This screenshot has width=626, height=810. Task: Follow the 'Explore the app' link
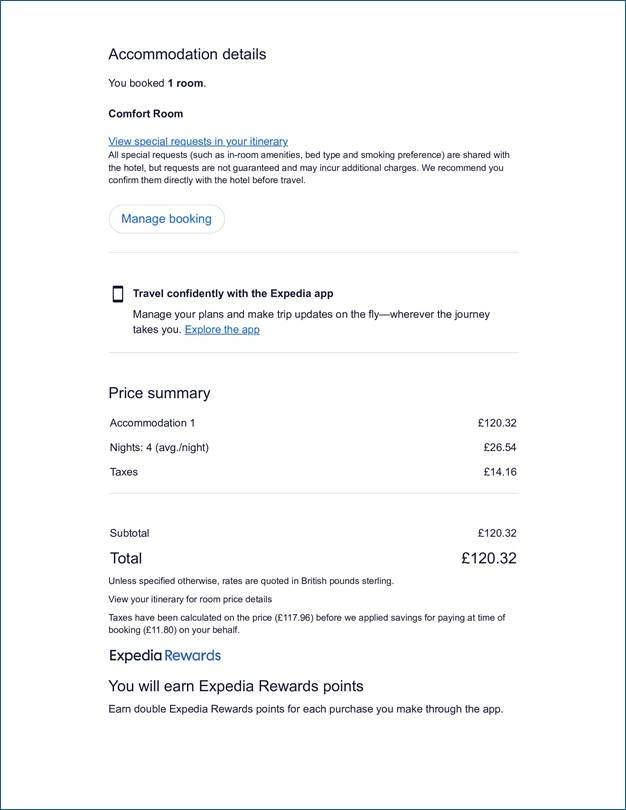click(x=222, y=330)
